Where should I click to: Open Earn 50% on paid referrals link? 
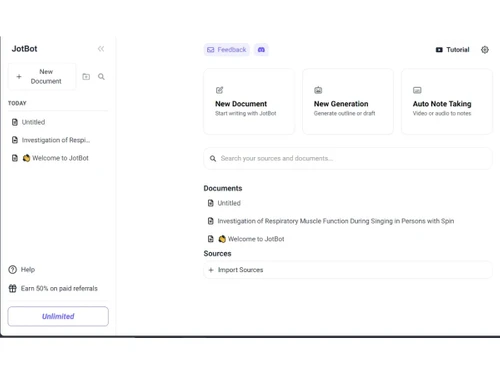(x=53, y=288)
